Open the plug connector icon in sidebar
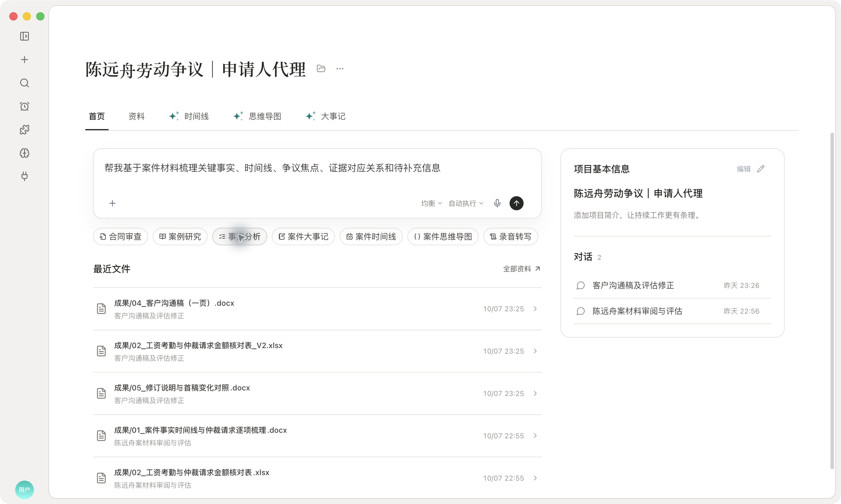 25,176
